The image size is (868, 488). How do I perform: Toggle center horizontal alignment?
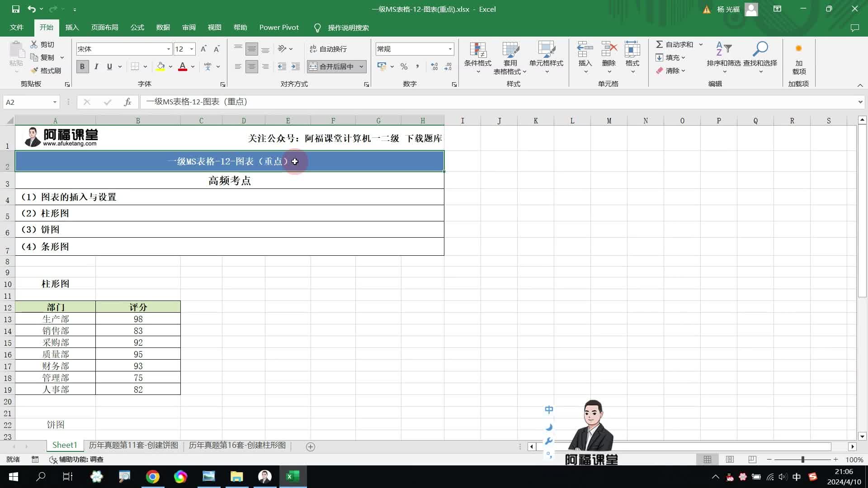pos(252,66)
